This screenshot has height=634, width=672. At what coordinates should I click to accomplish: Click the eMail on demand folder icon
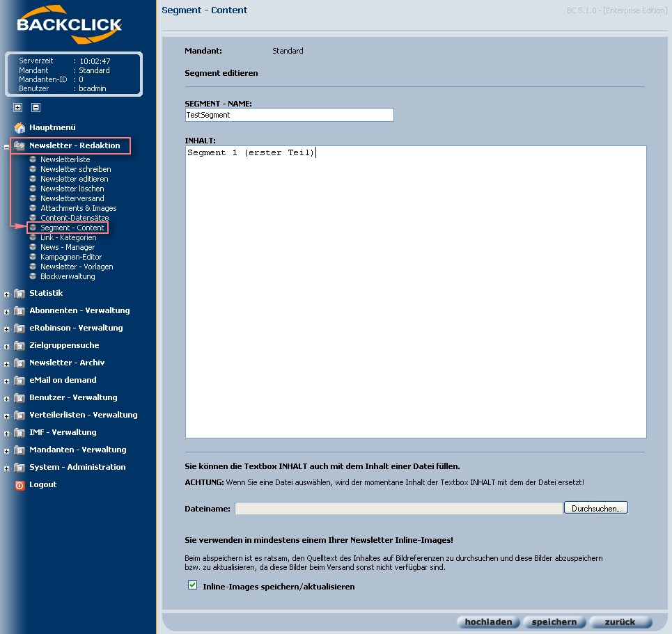click(x=19, y=381)
